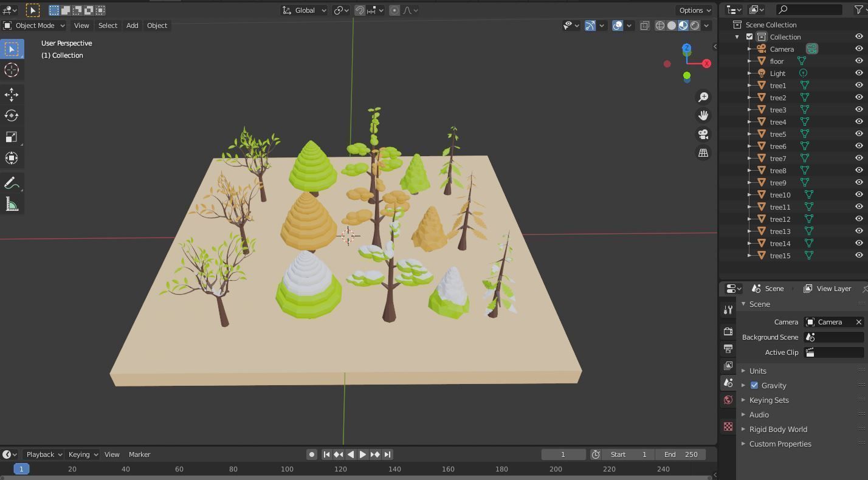Open the Select menu

[x=108, y=26]
